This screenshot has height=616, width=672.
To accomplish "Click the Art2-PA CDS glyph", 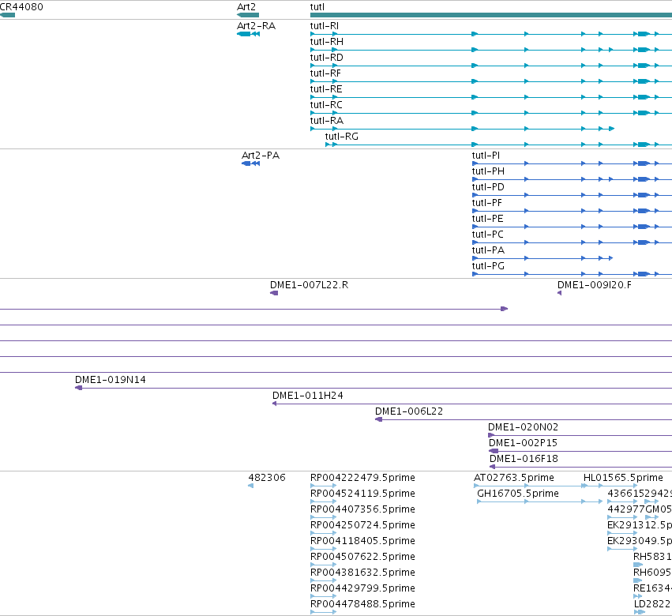I will pos(250,163).
